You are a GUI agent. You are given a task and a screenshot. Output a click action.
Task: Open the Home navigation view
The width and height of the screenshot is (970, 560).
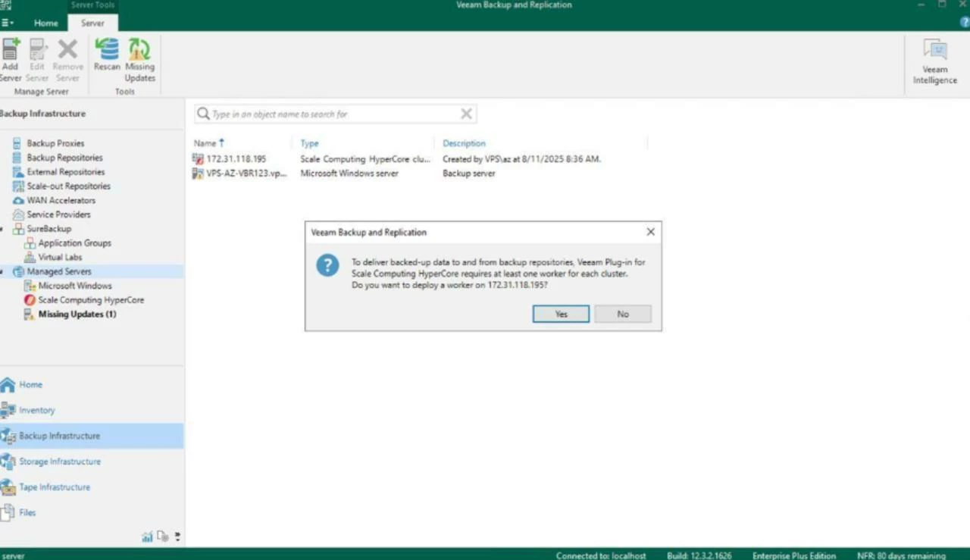[x=91, y=385]
